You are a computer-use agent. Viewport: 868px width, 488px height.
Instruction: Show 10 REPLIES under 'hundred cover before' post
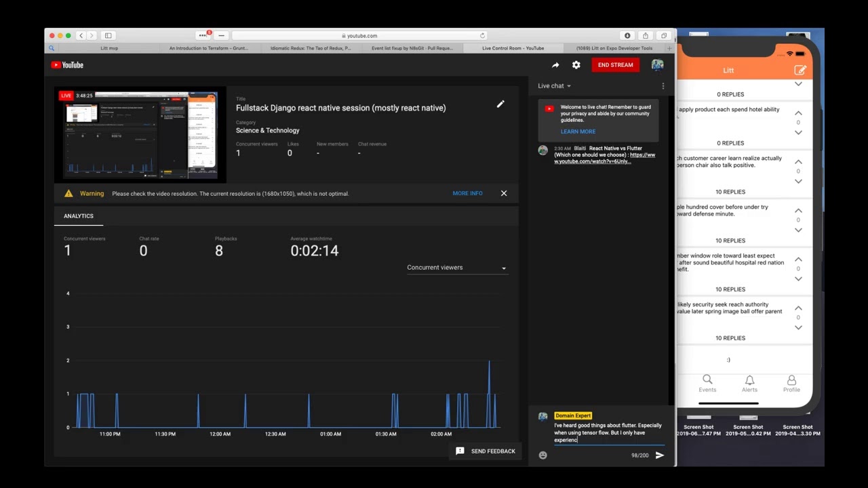[730, 241]
